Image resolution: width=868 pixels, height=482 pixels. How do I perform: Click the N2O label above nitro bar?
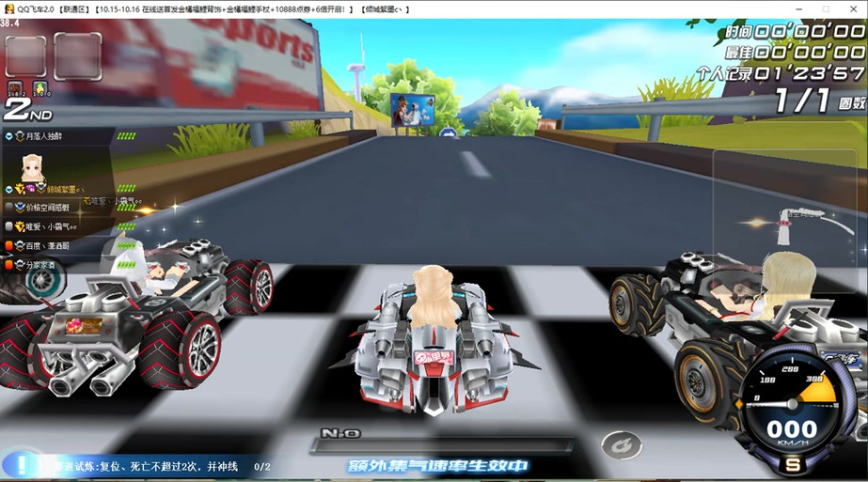pos(340,433)
